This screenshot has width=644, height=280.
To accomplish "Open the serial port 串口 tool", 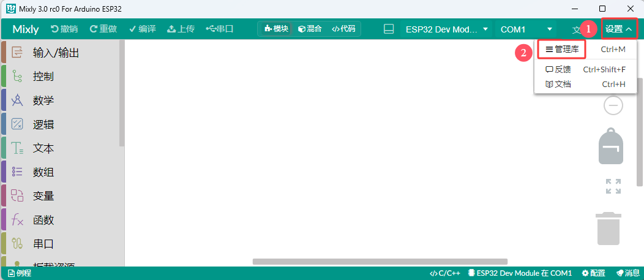I will pyautogui.click(x=220, y=29).
